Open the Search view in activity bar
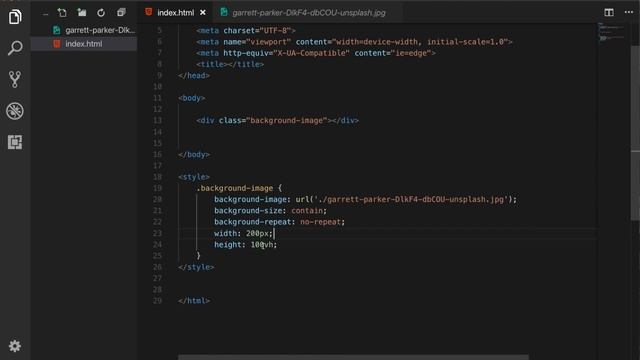Screen dimensions: 640x360 coord(15,48)
